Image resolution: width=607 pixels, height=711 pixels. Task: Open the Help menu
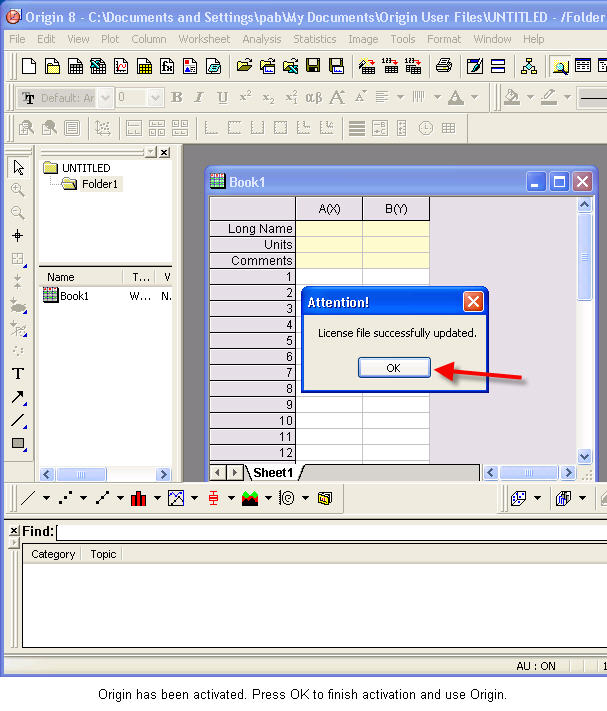click(x=533, y=39)
